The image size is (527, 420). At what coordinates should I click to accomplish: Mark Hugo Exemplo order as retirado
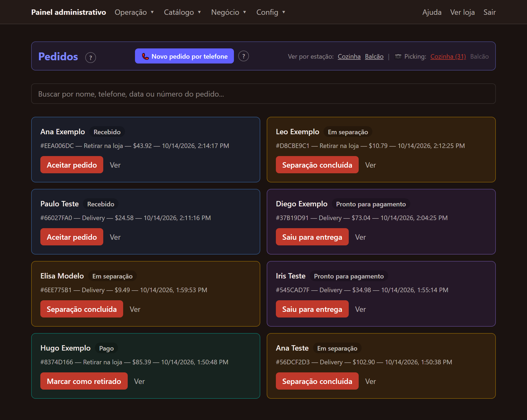(84, 381)
